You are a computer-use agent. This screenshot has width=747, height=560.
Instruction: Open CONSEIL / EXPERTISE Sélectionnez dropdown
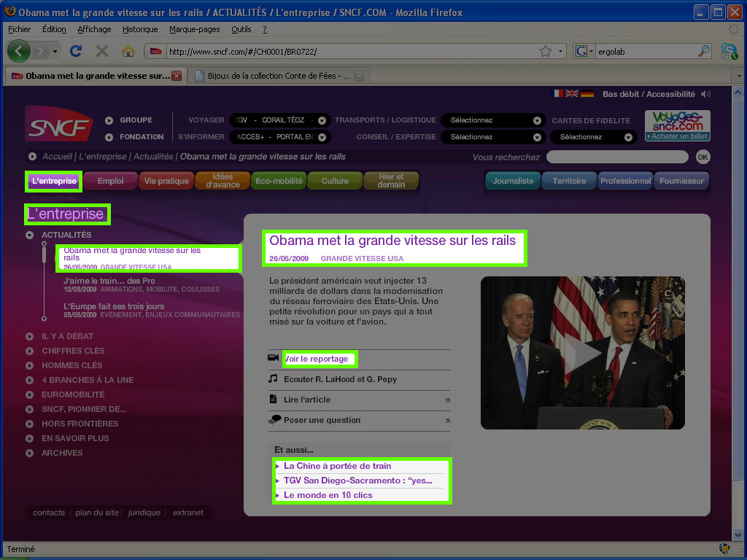[x=493, y=137]
